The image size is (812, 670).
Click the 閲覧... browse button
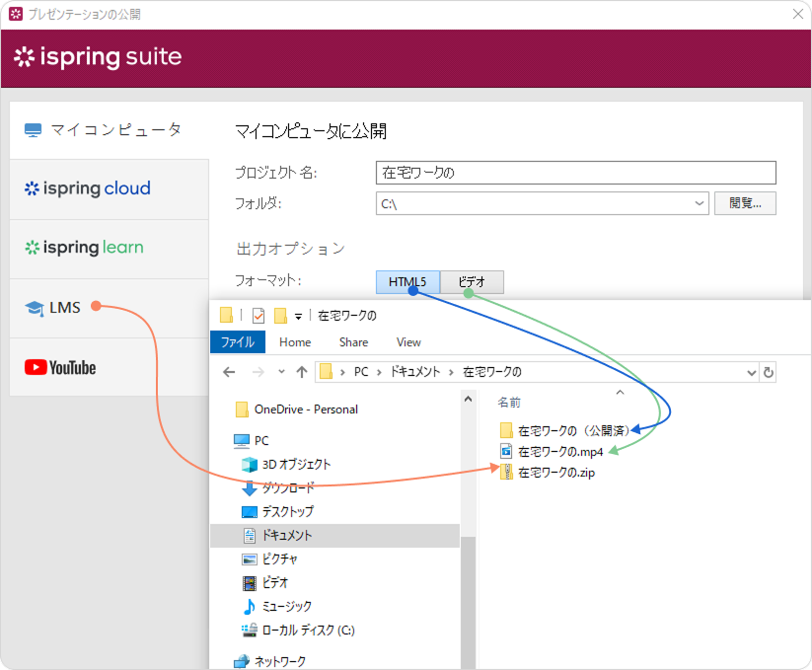coord(745,203)
